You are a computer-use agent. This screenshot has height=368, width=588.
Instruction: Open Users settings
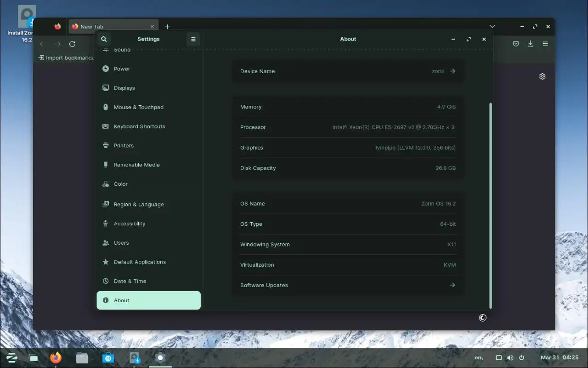(x=148, y=243)
